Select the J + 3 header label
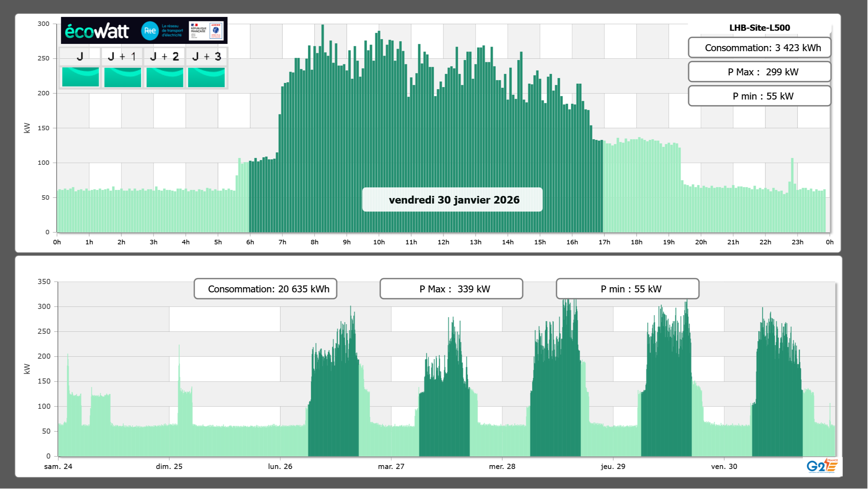The image size is (868, 489). (206, 56)
